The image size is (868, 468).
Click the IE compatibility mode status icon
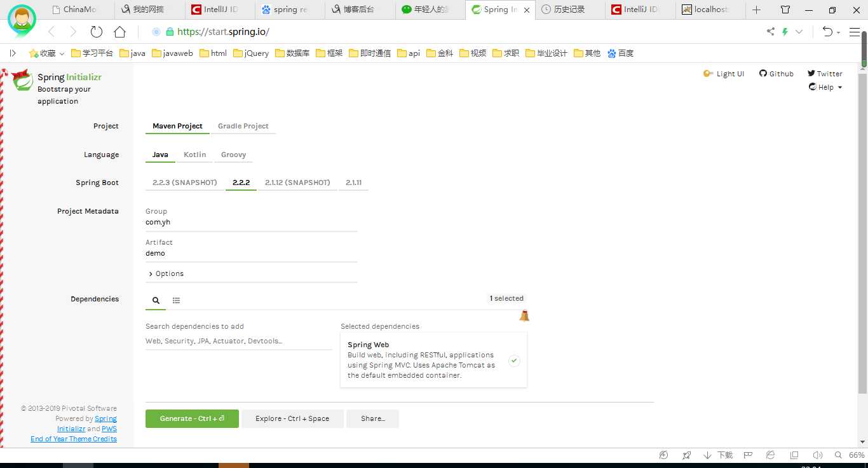(x=770, y=455)
